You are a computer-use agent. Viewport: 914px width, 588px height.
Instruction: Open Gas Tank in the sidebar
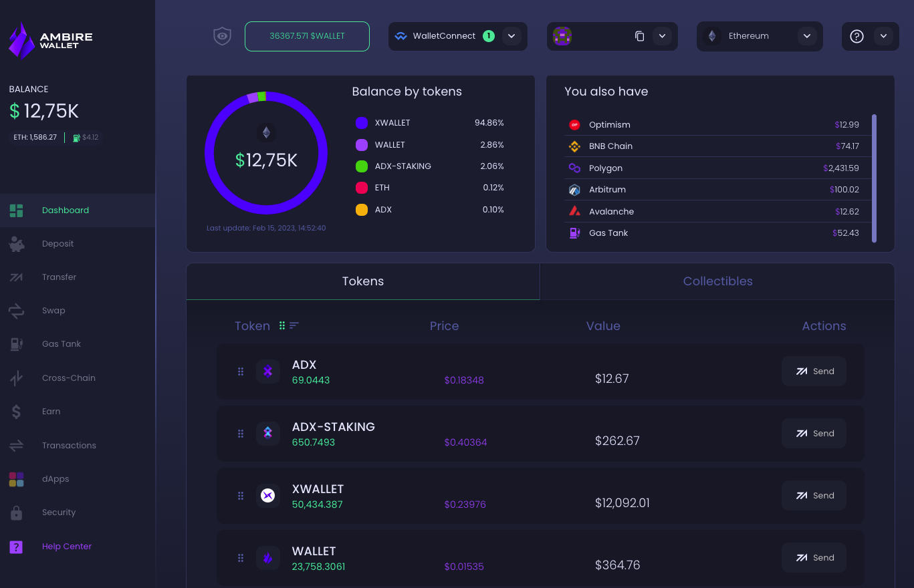coord(78,344)
